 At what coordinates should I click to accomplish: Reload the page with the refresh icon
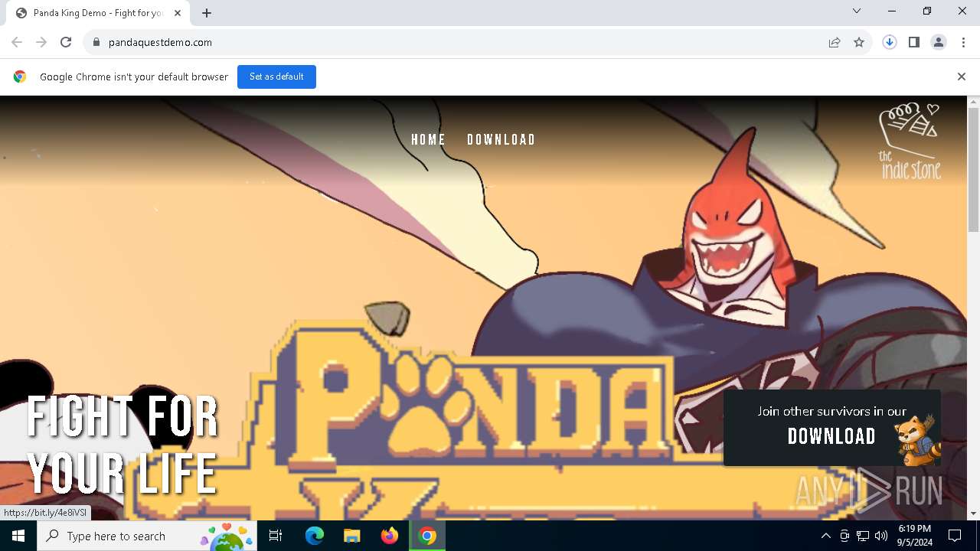pos(66,42)
